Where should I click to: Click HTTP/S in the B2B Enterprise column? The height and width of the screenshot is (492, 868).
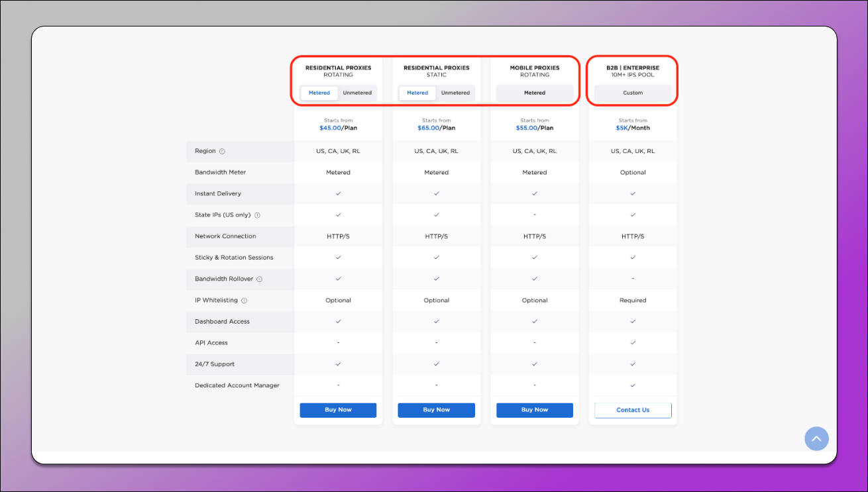(633, 236)
